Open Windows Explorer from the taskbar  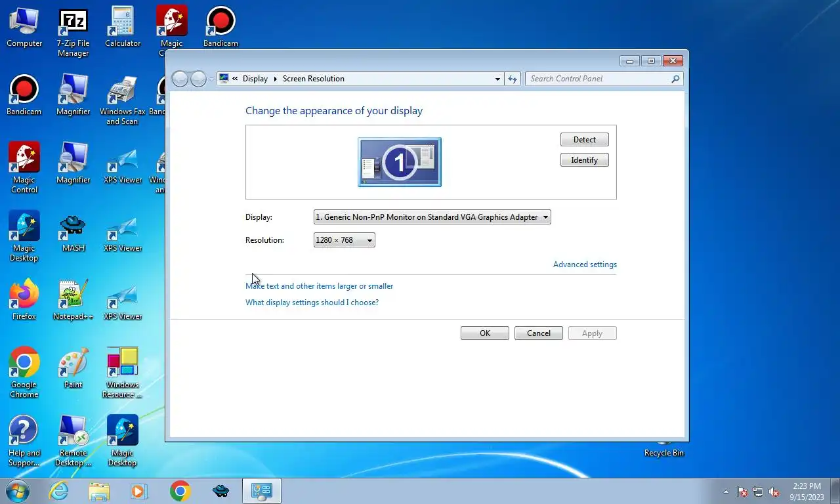point(99,491)
